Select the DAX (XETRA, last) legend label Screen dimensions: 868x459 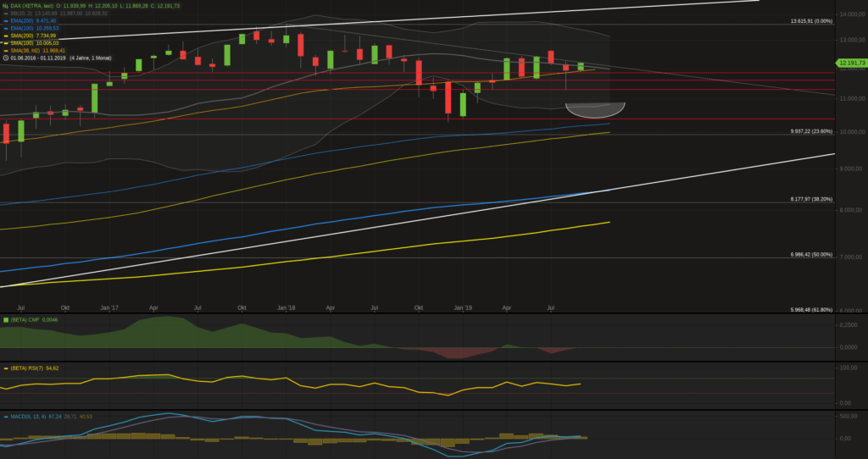coord(32,6)
